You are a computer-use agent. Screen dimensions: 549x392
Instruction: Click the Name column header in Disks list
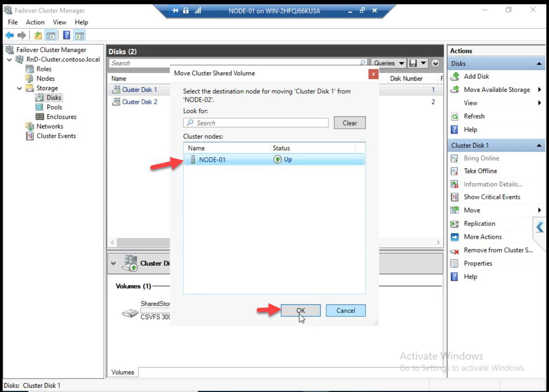pyautogui.click(x=119, y=79)
